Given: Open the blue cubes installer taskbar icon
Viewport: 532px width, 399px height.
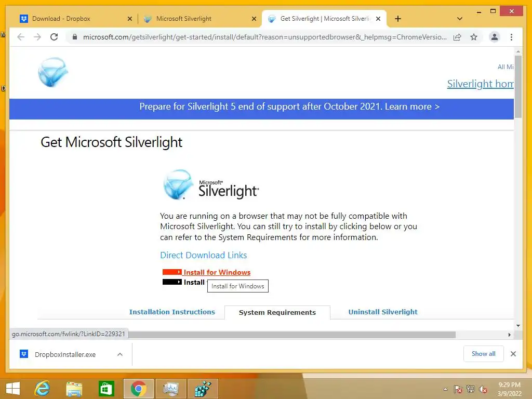Looking at the screenshot, I should (x=203, y=389).
